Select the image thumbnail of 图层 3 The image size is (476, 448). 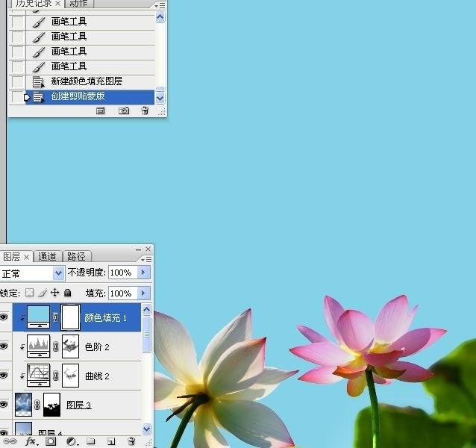(x=23, y=405)
